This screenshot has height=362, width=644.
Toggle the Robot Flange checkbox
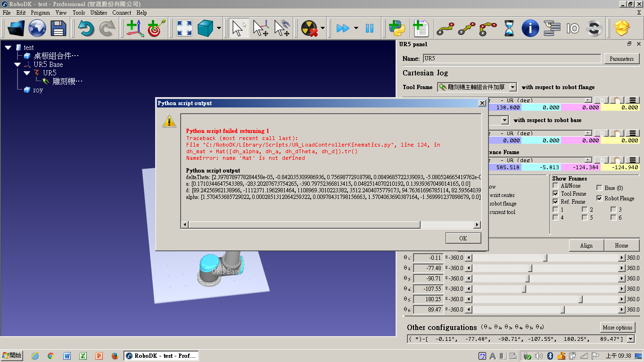599,198
